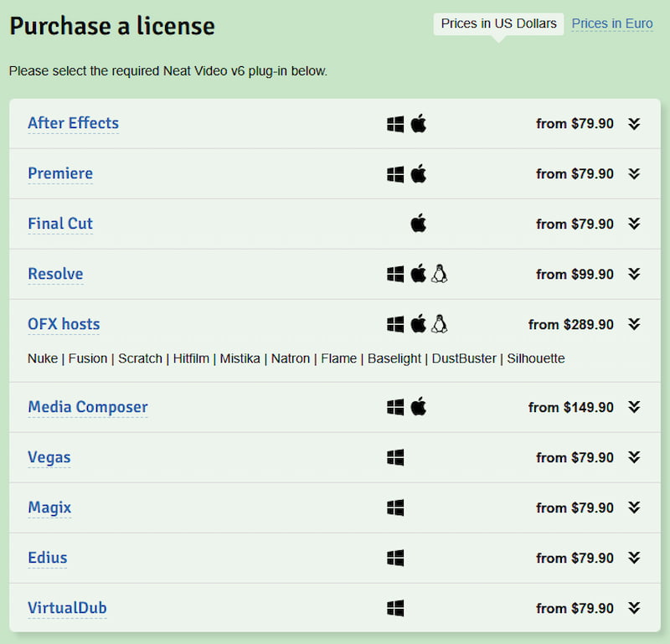This screenshot has width=670, height=644.
Task: Click the Linux penguin icon in Resolve row
Action: (439, 274)
